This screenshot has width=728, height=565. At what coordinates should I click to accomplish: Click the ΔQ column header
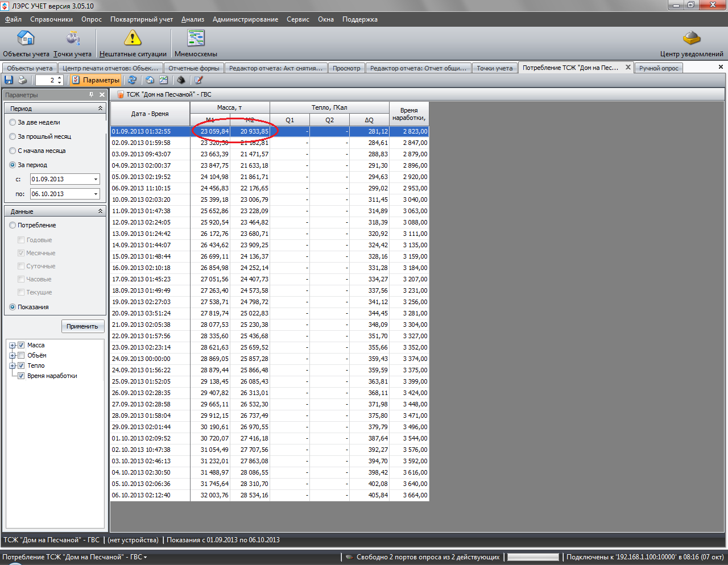click(369, 120)
